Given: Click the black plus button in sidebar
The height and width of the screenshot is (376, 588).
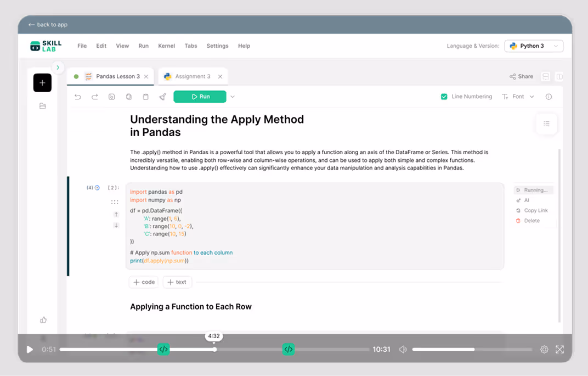Looking at the screenshot, I should (42, 83).
